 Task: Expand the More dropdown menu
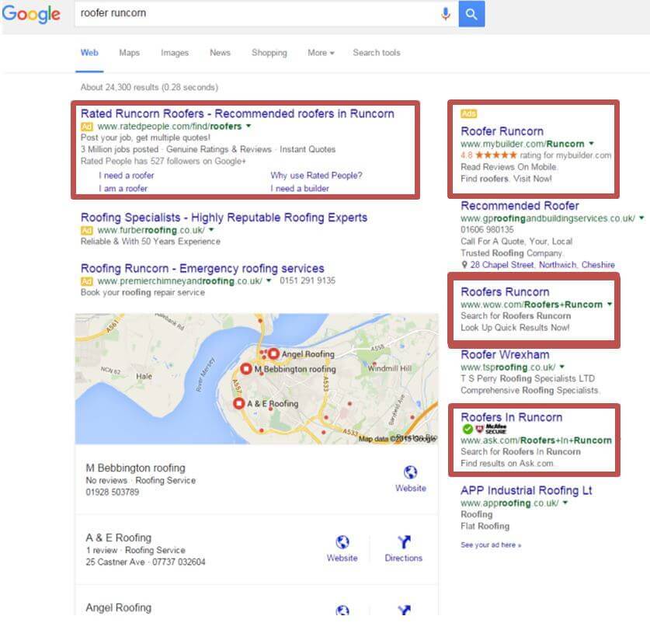tap(321, 53)
